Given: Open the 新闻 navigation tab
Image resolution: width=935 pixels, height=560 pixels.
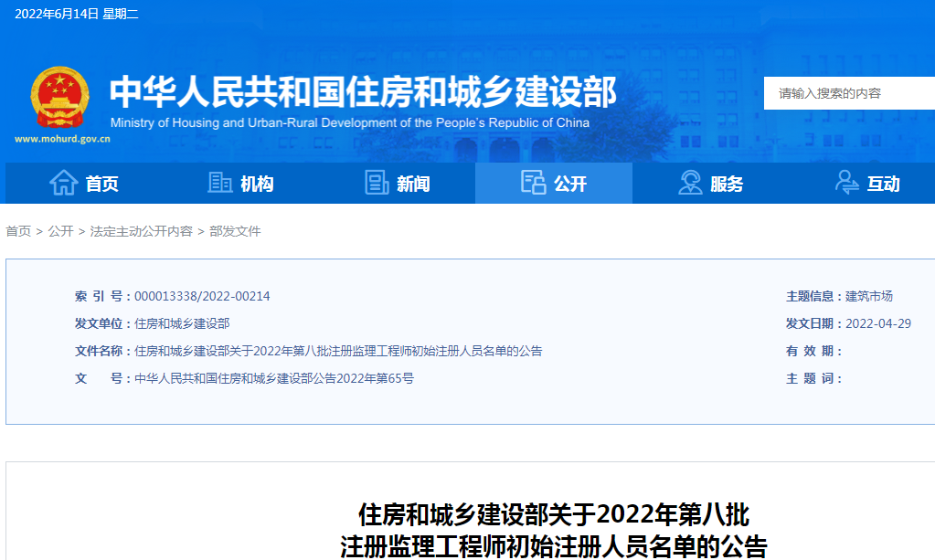Looking at the screenshot, I should click(x=398, y=184).
